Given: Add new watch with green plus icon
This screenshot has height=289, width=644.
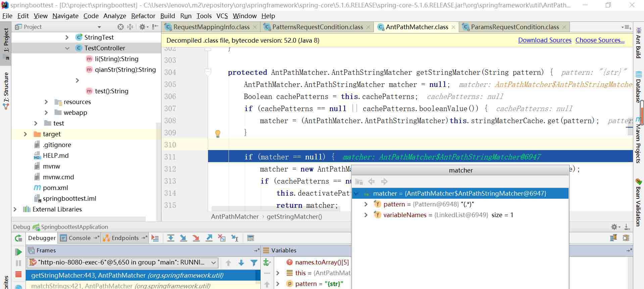Looking at the screenshot, I should [267, 262].
